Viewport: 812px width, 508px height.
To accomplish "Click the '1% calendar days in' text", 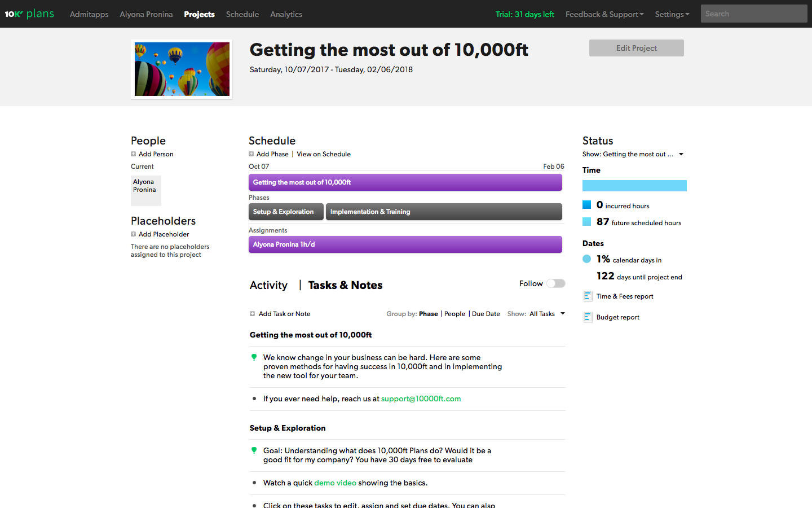I will click(x=629, y=259).
